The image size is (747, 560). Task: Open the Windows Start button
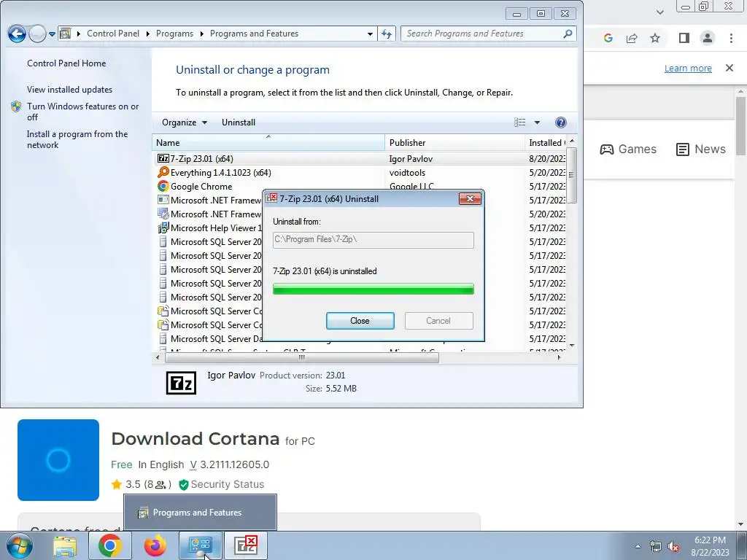pyautogui.click(x=19, y=545)
